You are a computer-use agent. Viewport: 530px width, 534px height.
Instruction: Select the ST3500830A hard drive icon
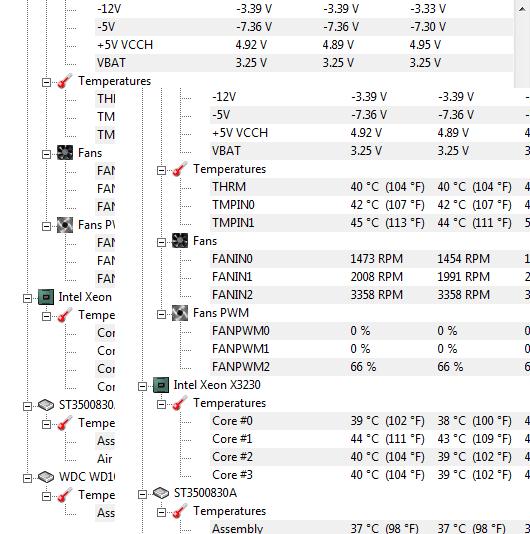[x=161, y=493]
